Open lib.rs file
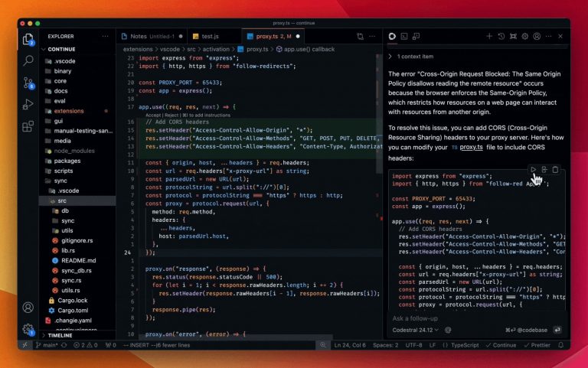Viewport: 588px width, 368px height. pos(68,250)
